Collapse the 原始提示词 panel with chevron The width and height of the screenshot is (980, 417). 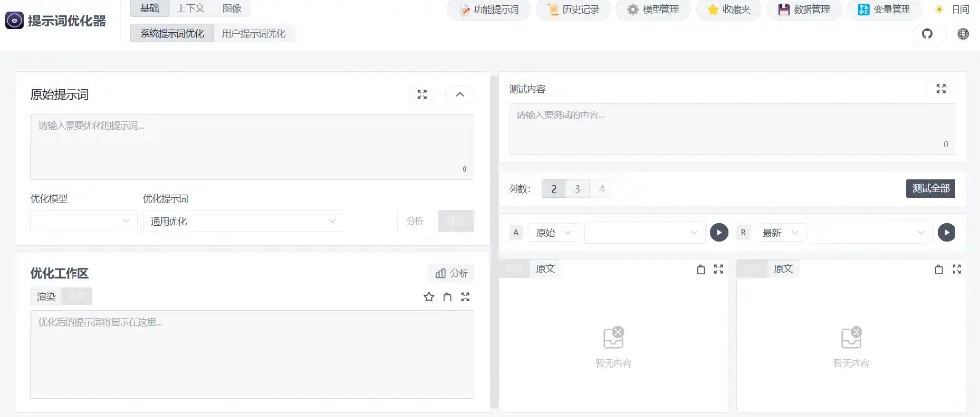[x=460, y=95]
